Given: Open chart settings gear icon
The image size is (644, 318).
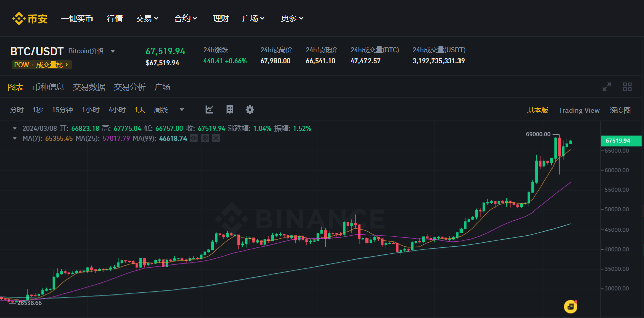Looking at the screenshot, I should [x=250, y=110].
